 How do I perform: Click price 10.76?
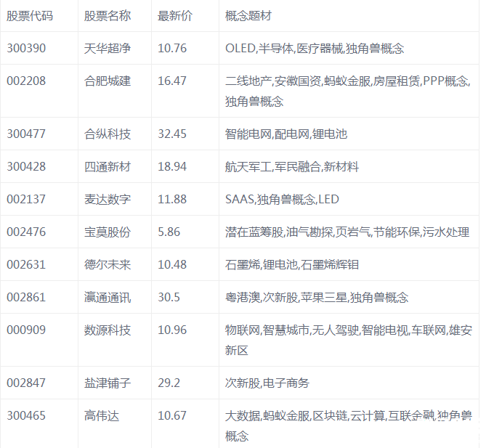click(172, 49)
